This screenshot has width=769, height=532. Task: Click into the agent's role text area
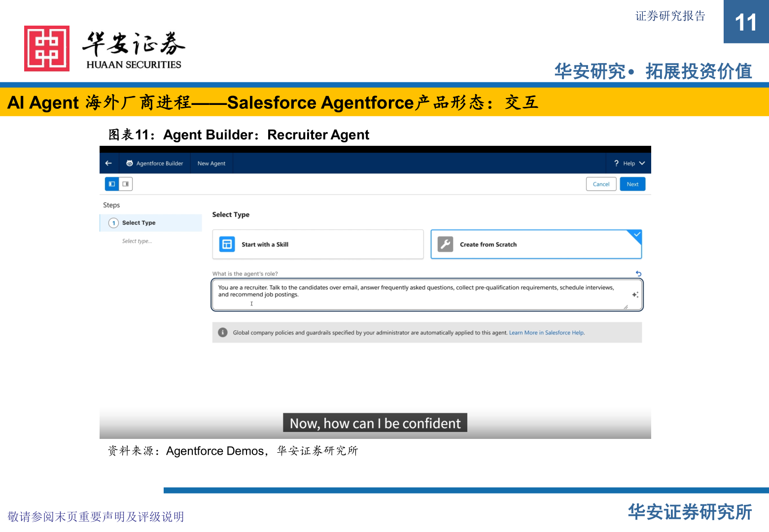[x=427, y=295]
